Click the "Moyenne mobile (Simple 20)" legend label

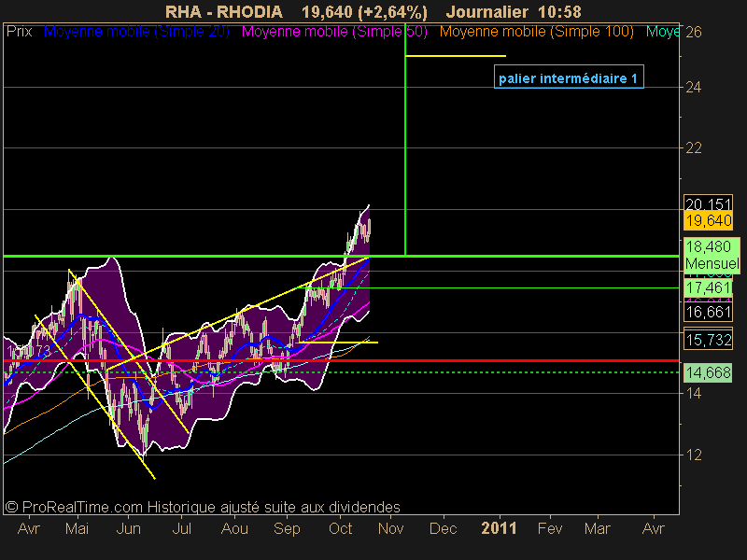(136, 32)
